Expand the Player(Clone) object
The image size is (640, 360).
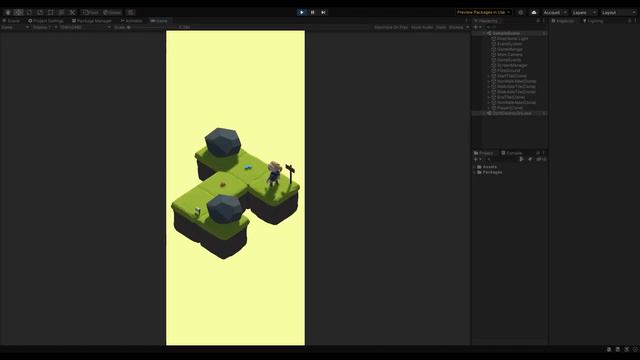(489, 108)
